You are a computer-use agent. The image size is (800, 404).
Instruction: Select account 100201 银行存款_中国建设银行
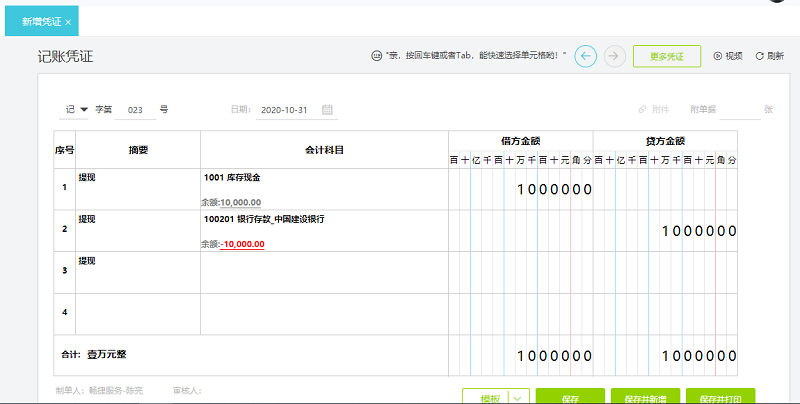[264, 219]
